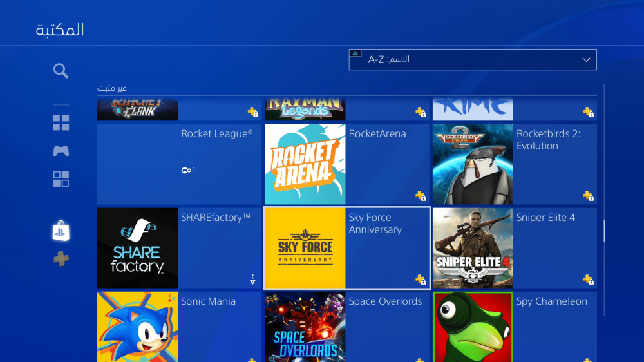Image resolution: width=644 pixels, height=362 pixels.
Task: Open Spy Chameleon cover thumbnail
Action: click(x=473, y=327)
